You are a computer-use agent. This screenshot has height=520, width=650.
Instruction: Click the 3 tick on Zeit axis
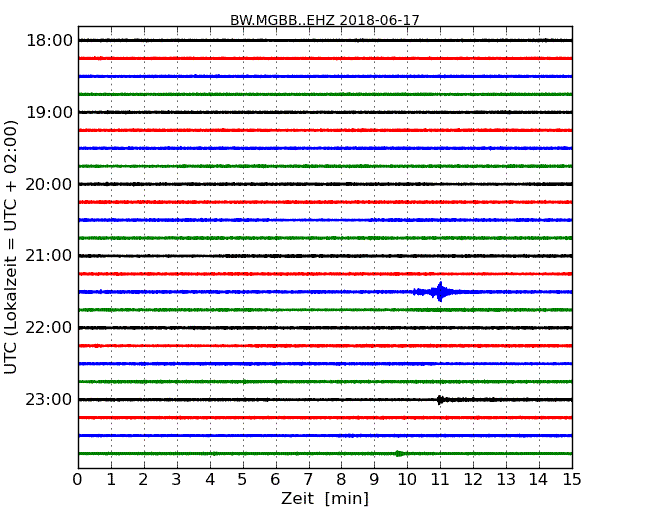(177, 480)
